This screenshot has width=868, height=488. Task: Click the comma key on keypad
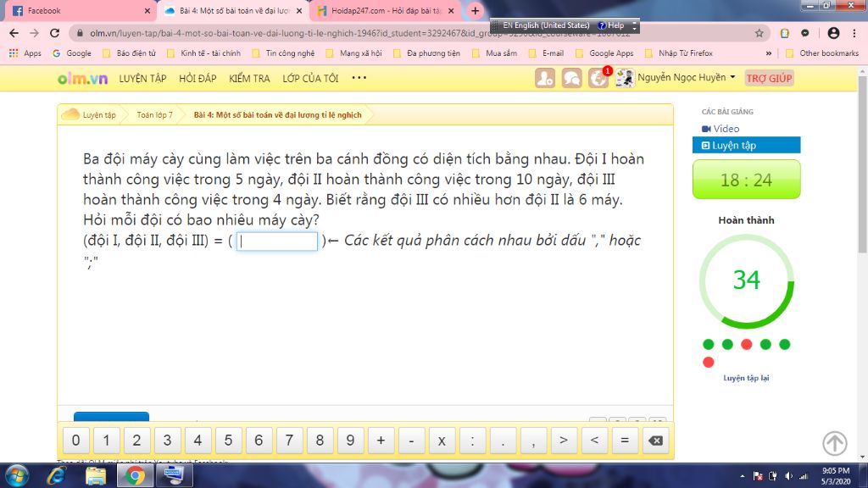(533, 441)
